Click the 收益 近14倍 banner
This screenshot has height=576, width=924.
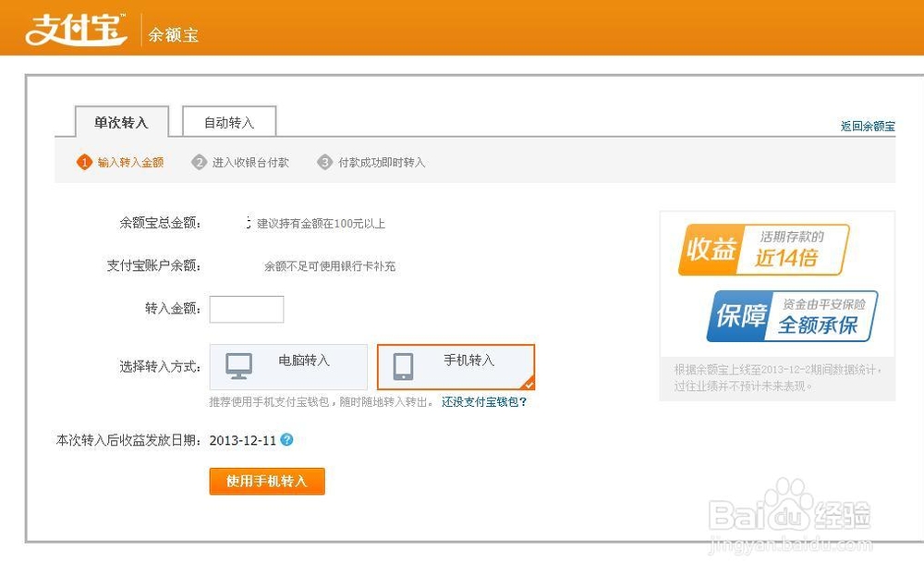click(x=764, y=250)
